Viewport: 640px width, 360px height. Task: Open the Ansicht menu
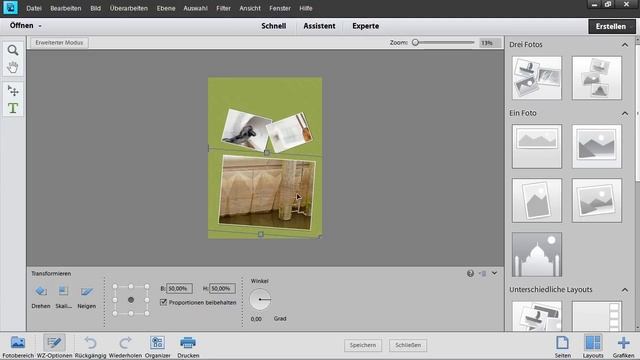(x=250, y=8)
